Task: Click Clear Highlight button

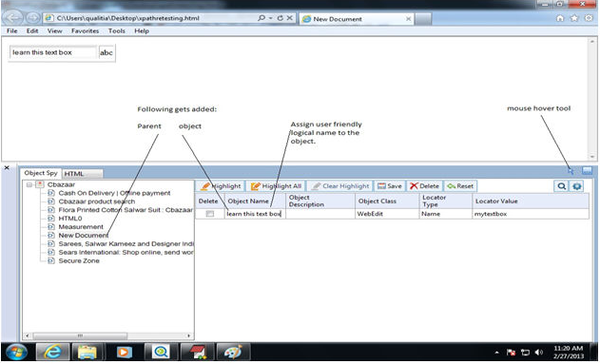Action: 339,186
